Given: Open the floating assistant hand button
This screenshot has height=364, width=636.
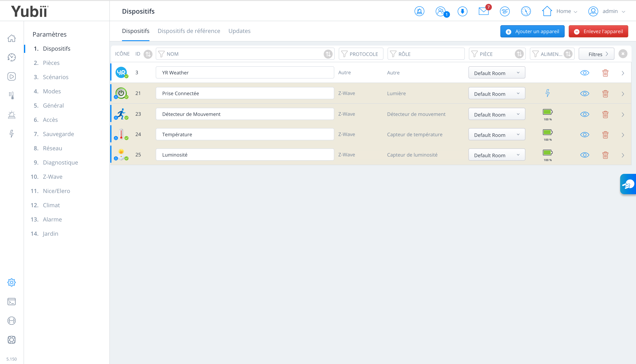Looking at the screenshot, I should tap(628, 184).
